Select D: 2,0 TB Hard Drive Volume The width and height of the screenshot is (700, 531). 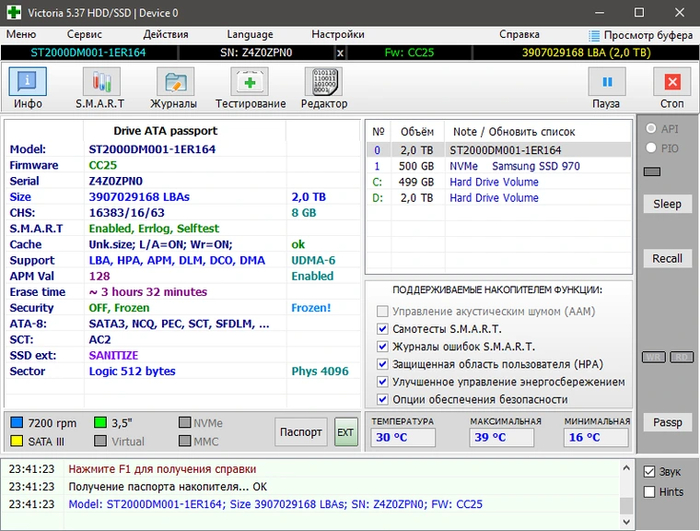pos(499,198)
